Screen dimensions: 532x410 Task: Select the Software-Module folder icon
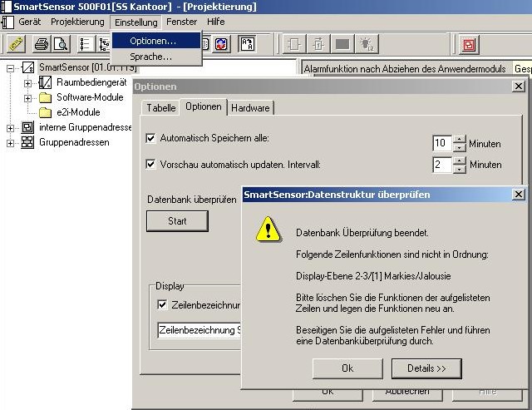45,97
